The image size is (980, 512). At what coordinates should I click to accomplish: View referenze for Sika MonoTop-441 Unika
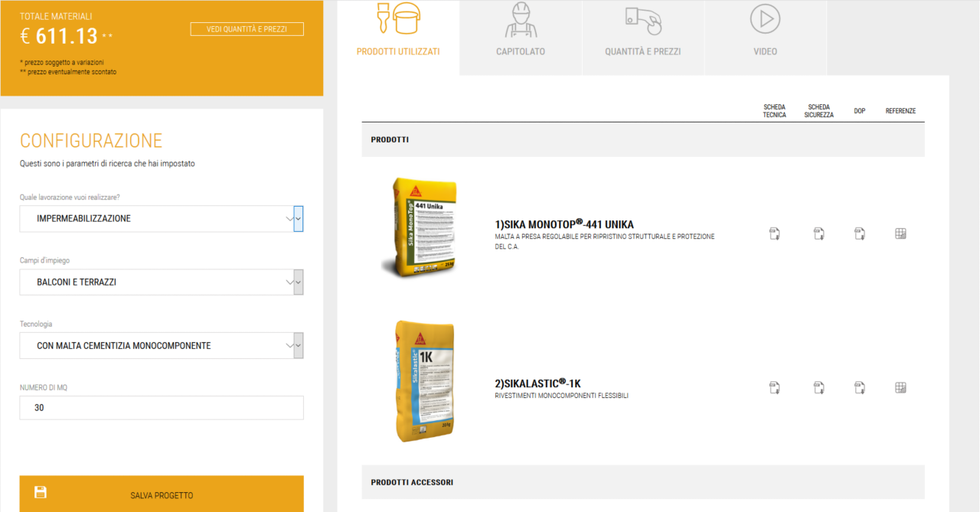(900, 233)
